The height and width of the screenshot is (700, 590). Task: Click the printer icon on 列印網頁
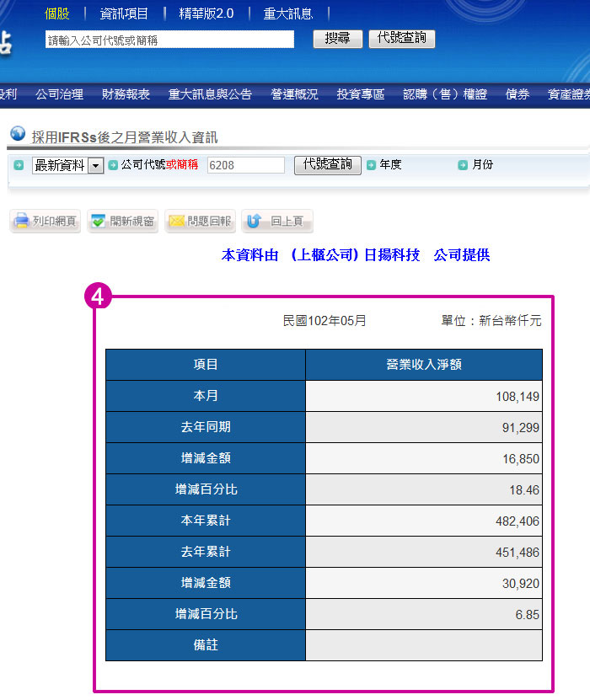pyautogui.click(x=22, y=222)
